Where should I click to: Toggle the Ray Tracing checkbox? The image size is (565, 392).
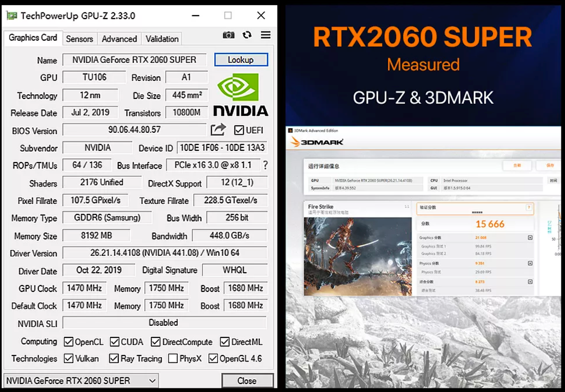[114, 358]
